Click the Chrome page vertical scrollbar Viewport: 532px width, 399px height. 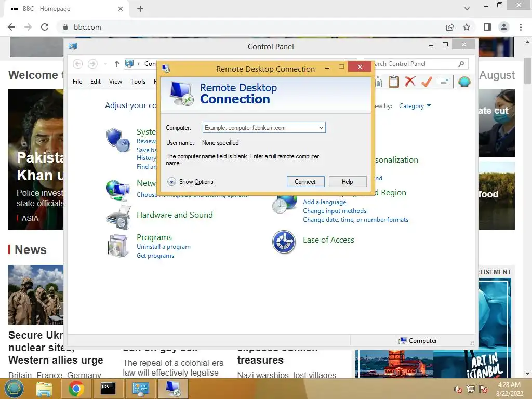tap(527, 71)
